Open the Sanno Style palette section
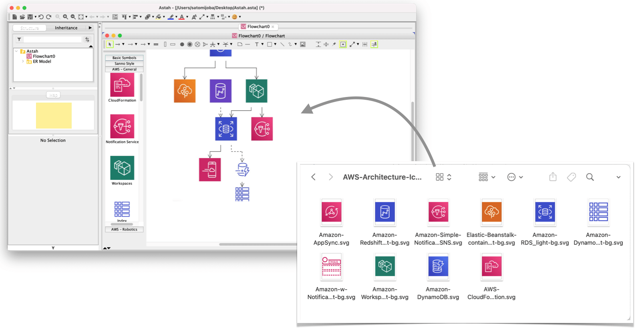Image resolution: width=644 pixels, height=335 pixels. [x=124, y=63]
